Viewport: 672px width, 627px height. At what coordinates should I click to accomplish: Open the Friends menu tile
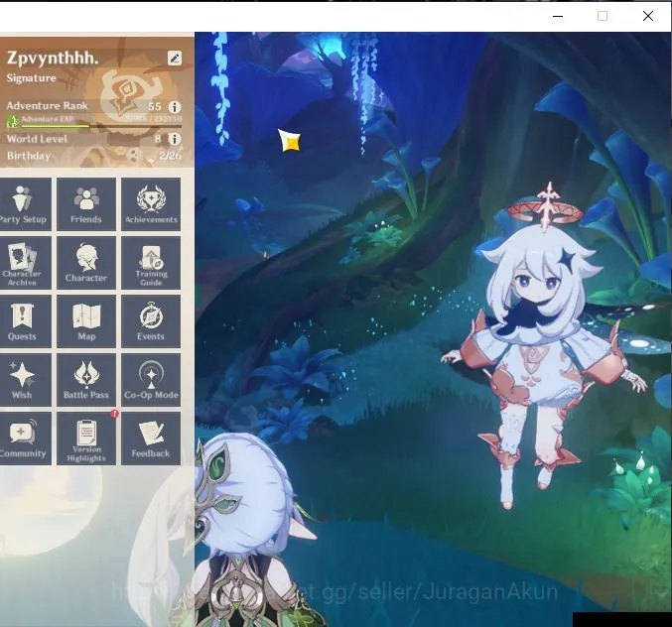click(x=86, y=204)
